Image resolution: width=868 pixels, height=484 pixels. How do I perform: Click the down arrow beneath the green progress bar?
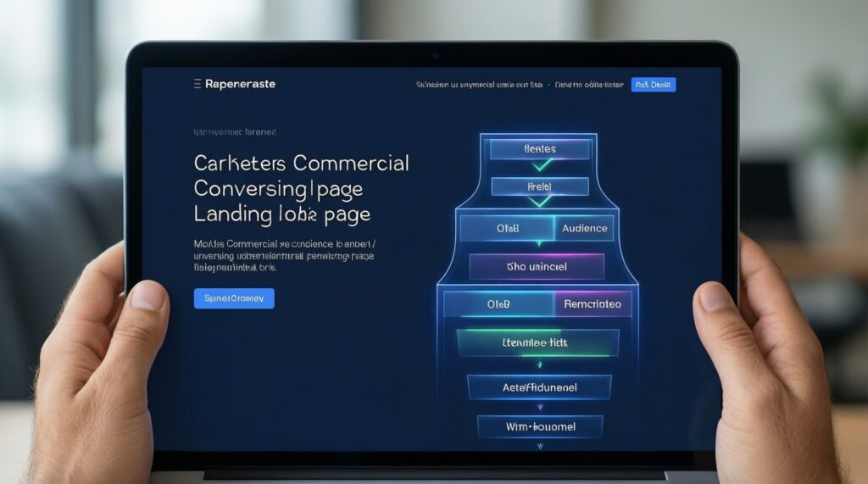(x=539, y=364)
